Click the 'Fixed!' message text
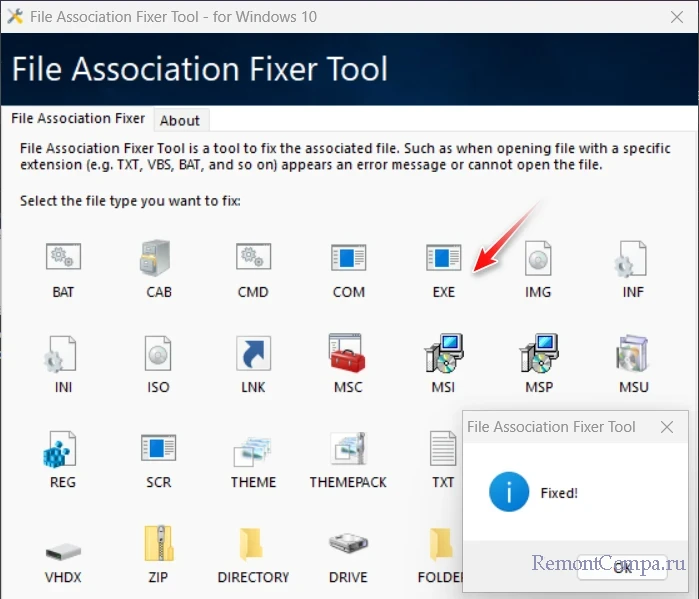Screen dimensions: 699x599 point(559,493)
